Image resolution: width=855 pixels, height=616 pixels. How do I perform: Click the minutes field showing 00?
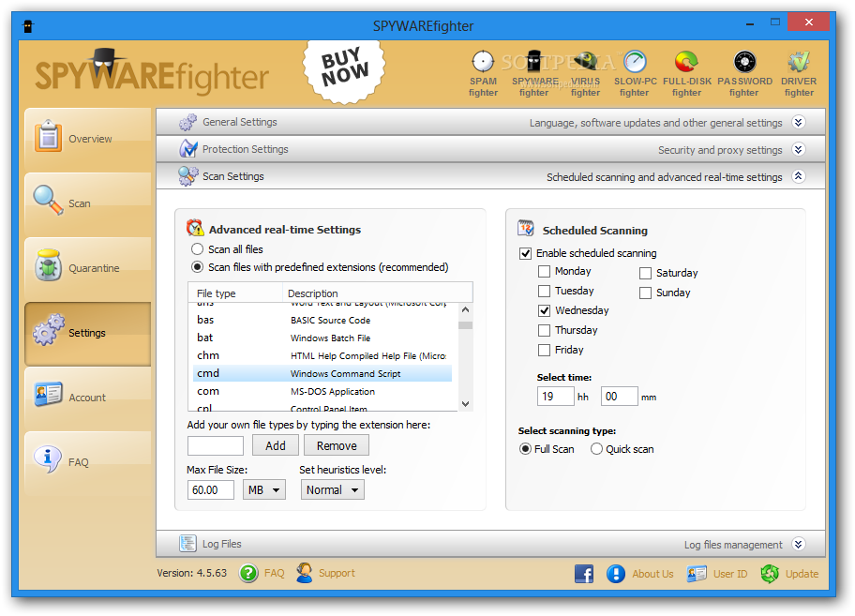point(620,397)
